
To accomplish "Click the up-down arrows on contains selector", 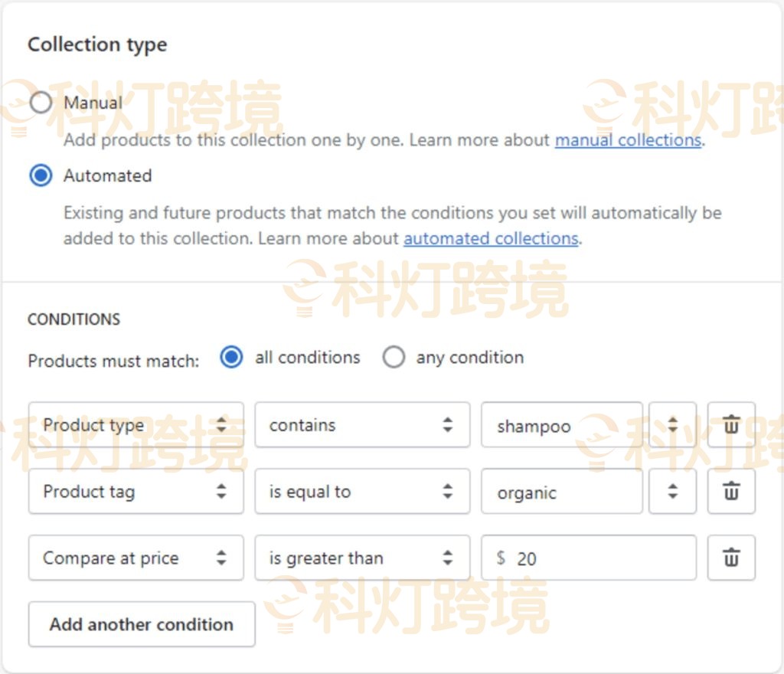I will (449, 424).
